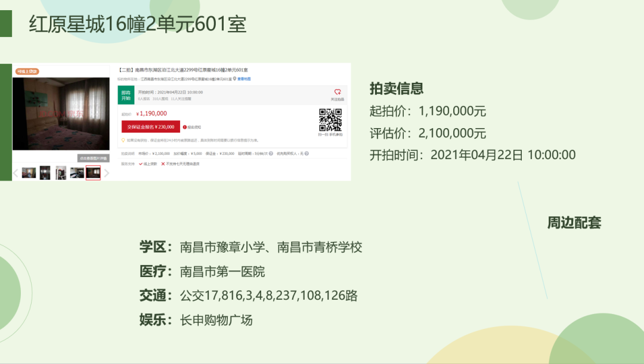Click the 点击查看图片详情 button
This screenshot has height=364, width=644.
tap(93, 158)
